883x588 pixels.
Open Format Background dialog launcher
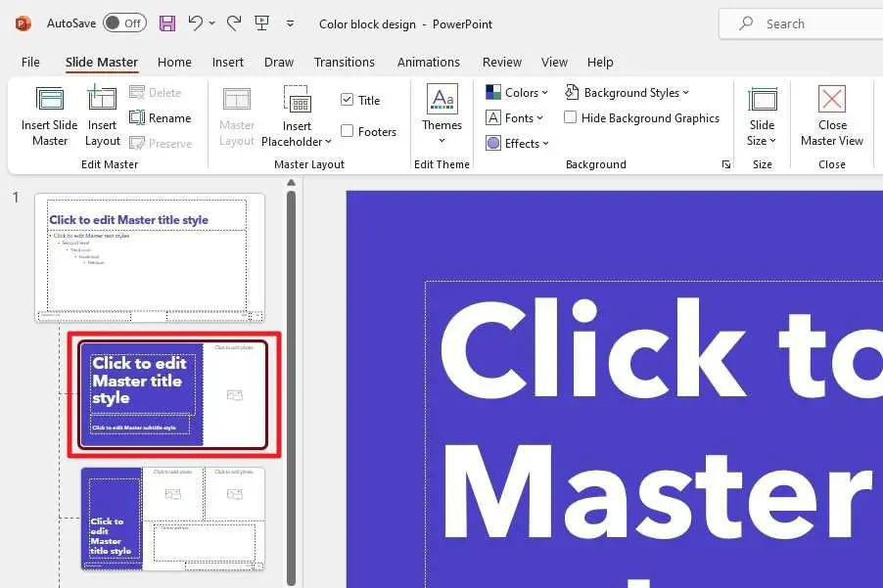point(726,164)
